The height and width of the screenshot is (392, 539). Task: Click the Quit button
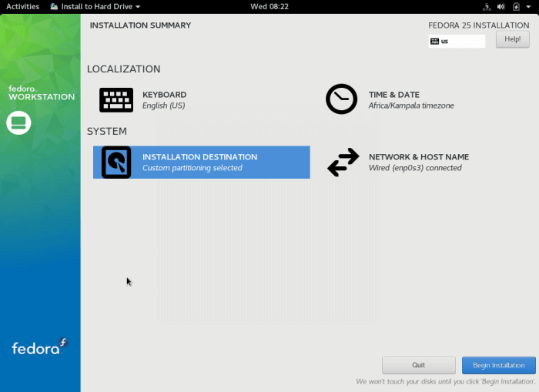[x=418, y=365]
